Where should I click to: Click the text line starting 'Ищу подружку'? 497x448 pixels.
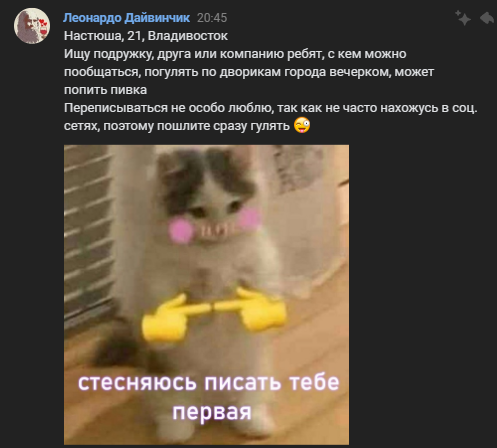pyautogui.click(x=235, y=54)
